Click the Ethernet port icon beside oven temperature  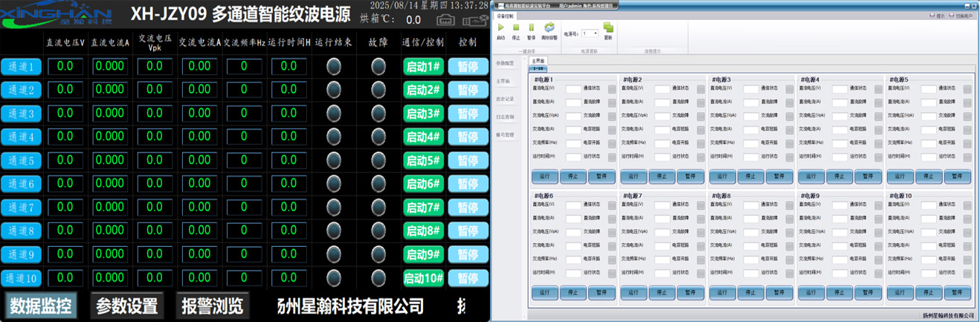point(445,19)
